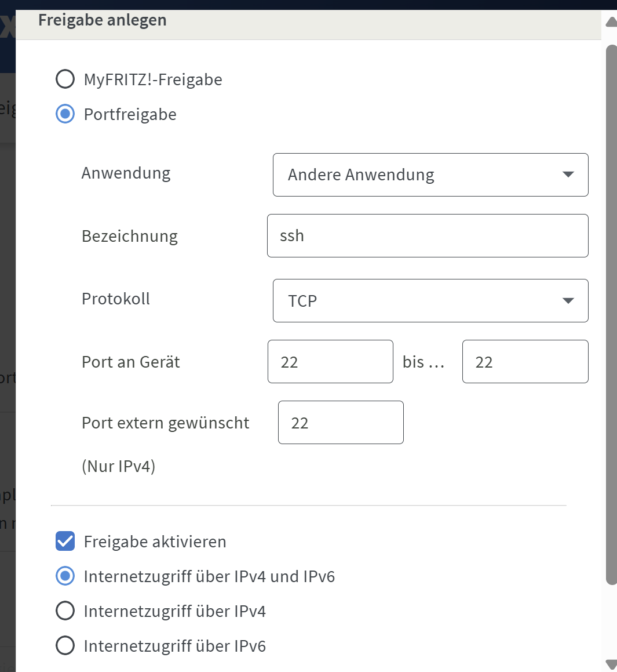This screenshot has height=672, width=617.
Task: Click the vertical scrollbar thumb
Action: [x=611, y=313]
